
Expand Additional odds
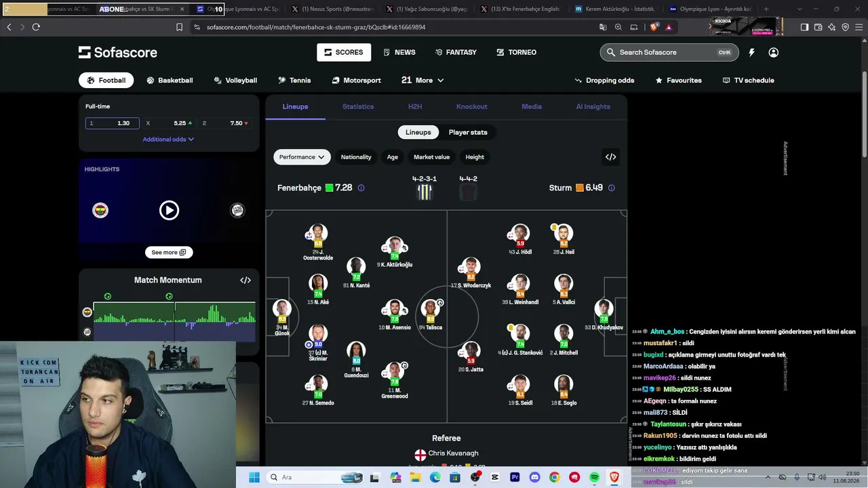click(168, 140)
